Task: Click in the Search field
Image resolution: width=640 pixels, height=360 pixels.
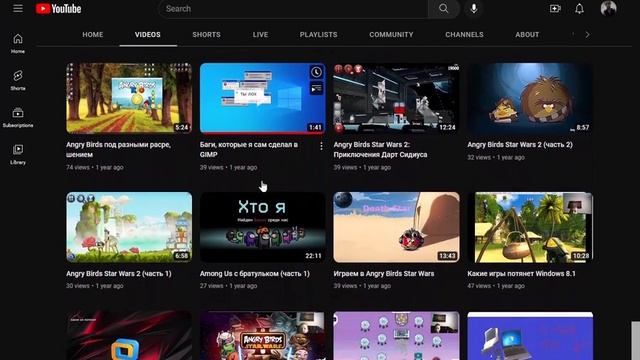Action: [x=293, y=9]
